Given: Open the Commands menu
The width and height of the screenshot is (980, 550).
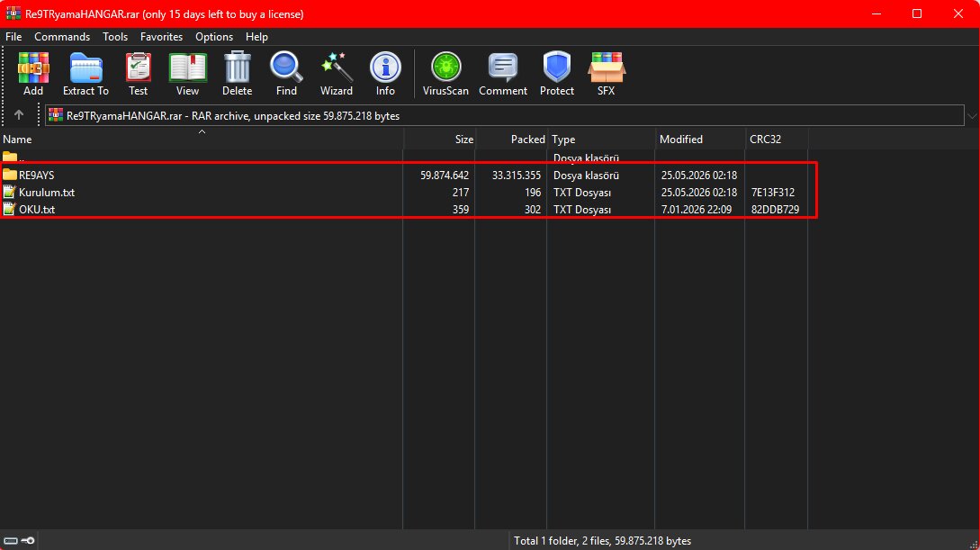Looking at the screenshot, I should pyautogui.click(x=62, y=37).
